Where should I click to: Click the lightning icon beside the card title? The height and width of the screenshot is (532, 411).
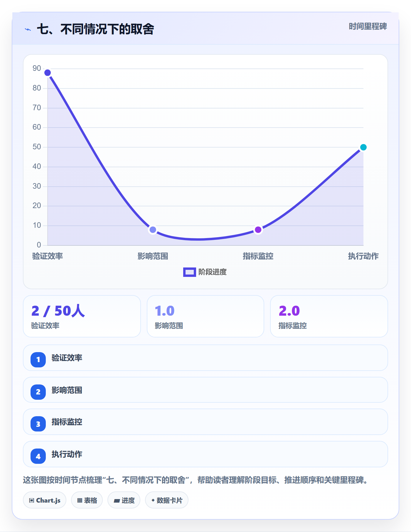click(x=28, y=29)
